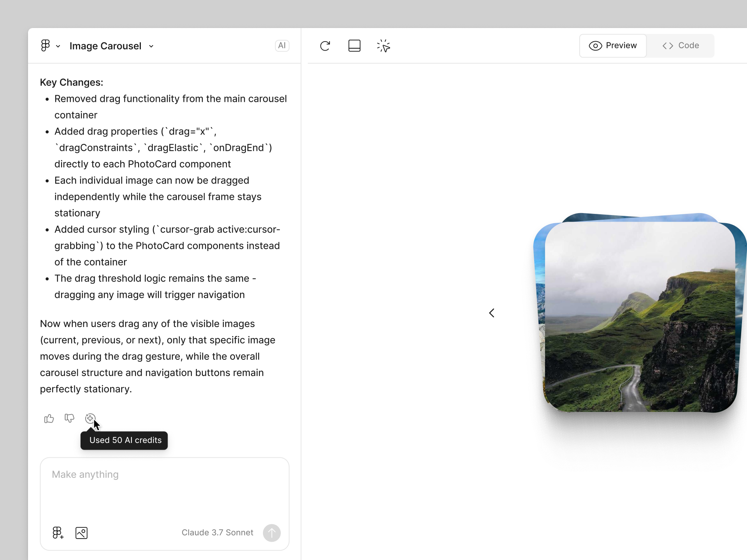
Task: Click the previous image navigation arrow
Action: point(491,313)
